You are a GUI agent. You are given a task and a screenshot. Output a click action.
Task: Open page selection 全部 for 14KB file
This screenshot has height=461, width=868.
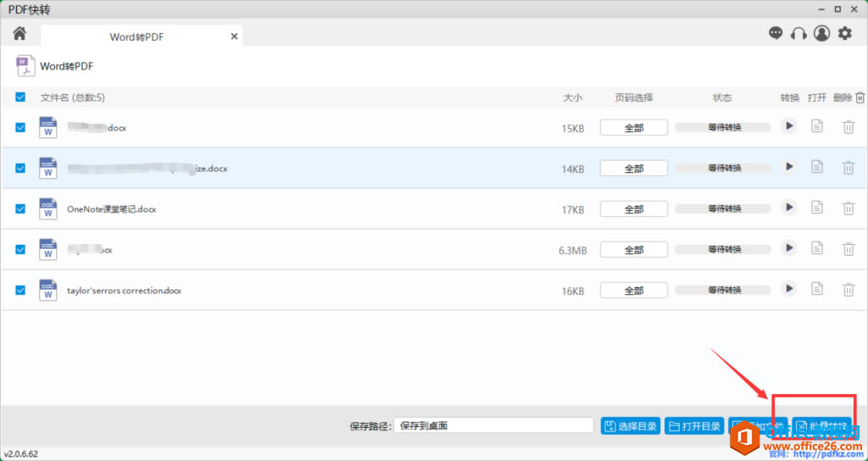click(634, 169)
